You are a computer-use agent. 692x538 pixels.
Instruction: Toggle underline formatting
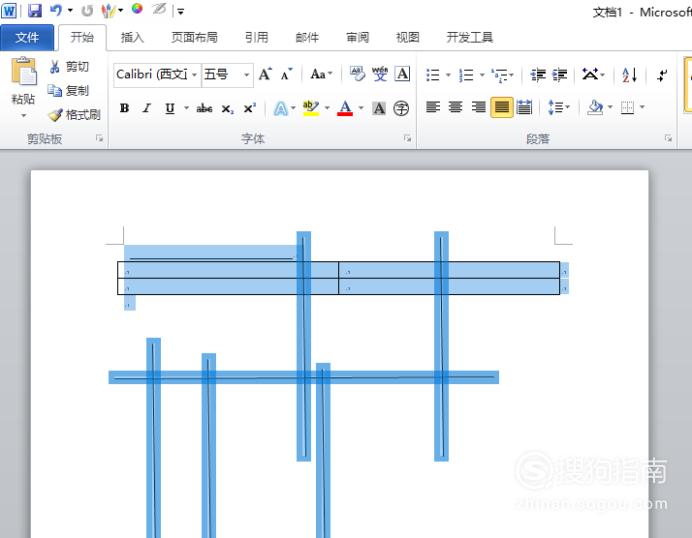click(170, 108)
